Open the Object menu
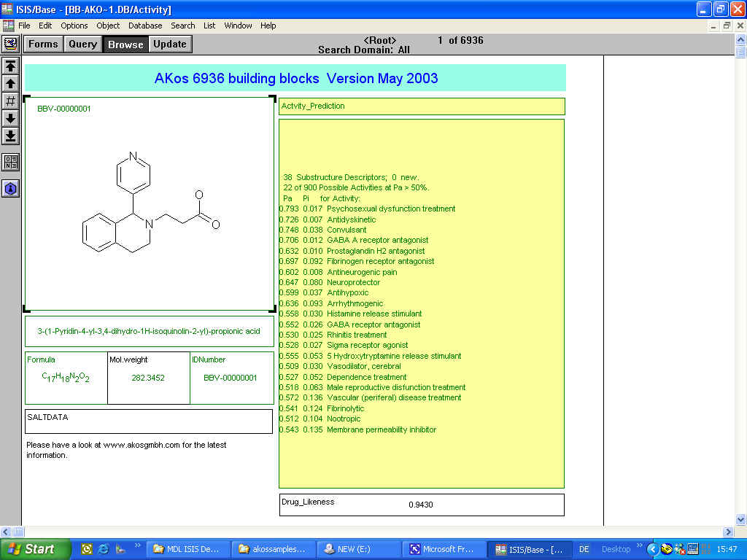747x560 pixels. click(x=108, y=26)
